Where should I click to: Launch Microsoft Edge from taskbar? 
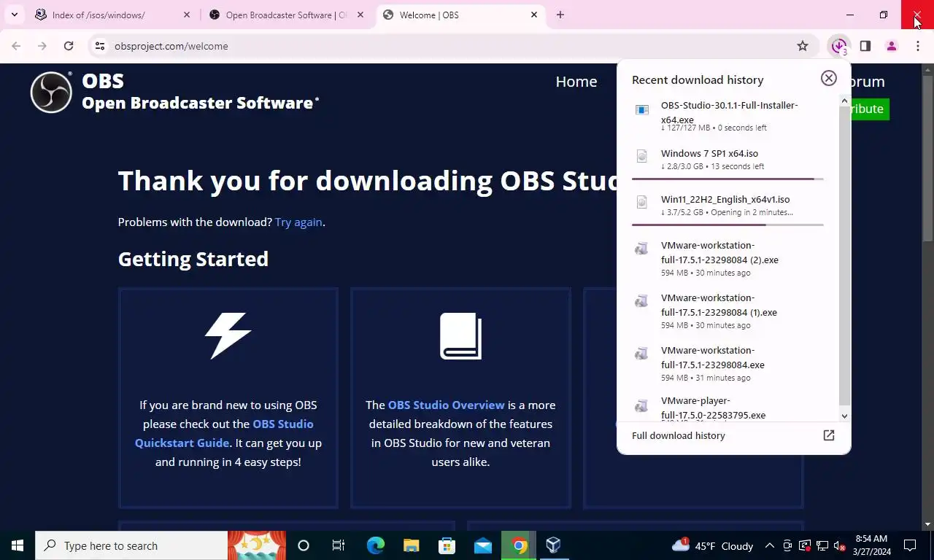(x=375, y=545)
